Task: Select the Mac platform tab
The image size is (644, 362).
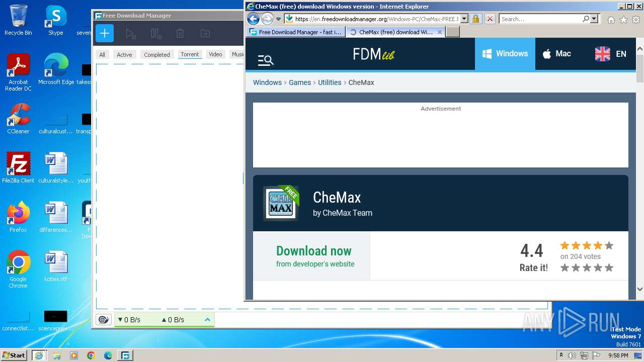Action: point(556,54)
